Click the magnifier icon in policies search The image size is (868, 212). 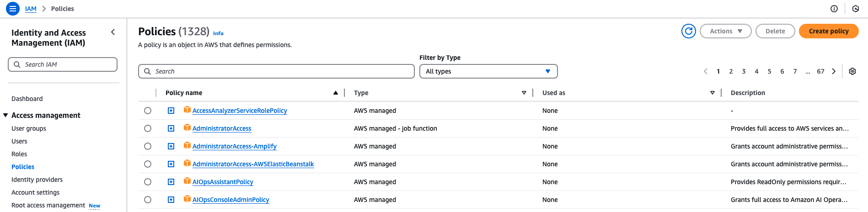147,71
